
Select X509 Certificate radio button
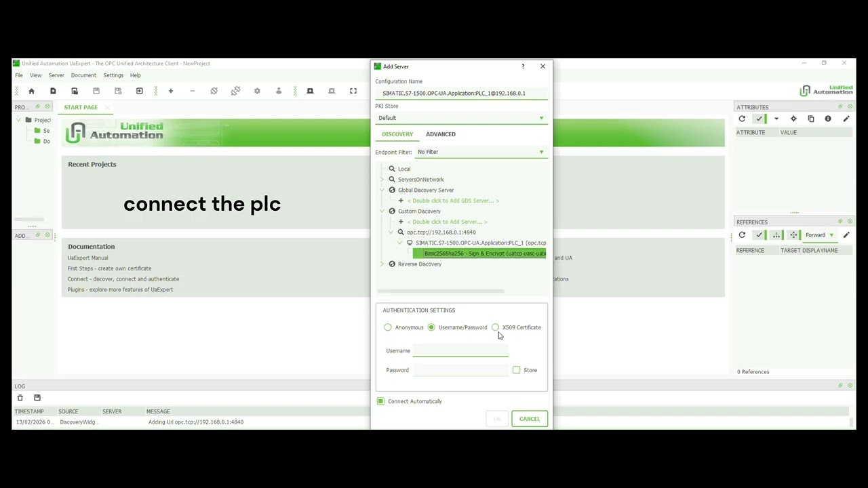[x=495, y=327]
